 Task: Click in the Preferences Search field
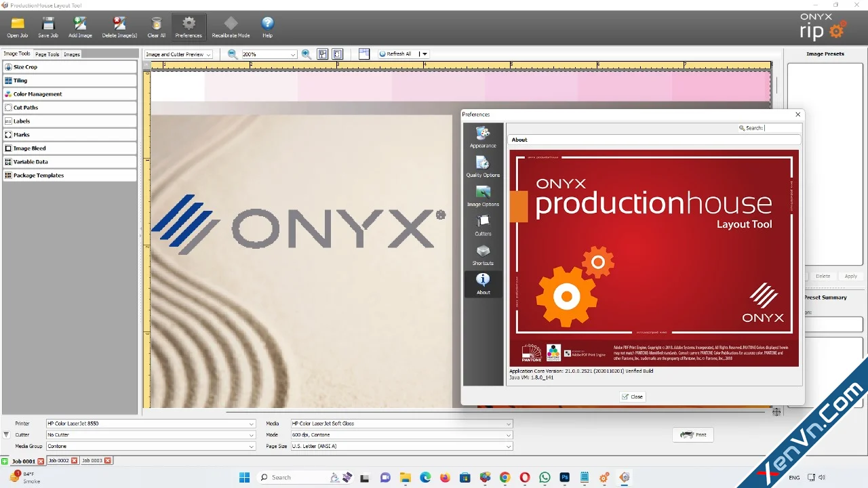pyautogui.click(x=783, y=128)
